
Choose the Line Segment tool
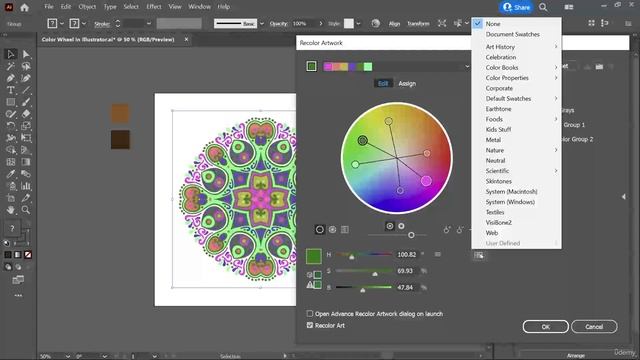pyautogui.click(x=26, y=90)
